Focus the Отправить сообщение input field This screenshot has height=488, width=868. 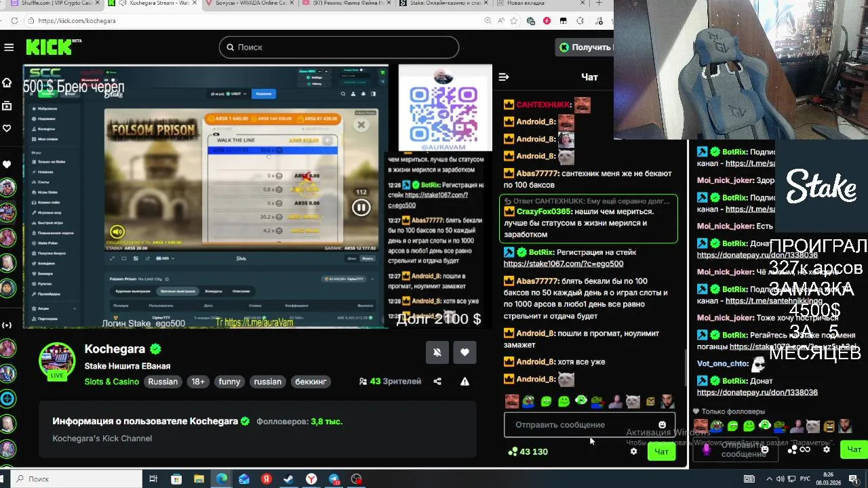[589, 425]
